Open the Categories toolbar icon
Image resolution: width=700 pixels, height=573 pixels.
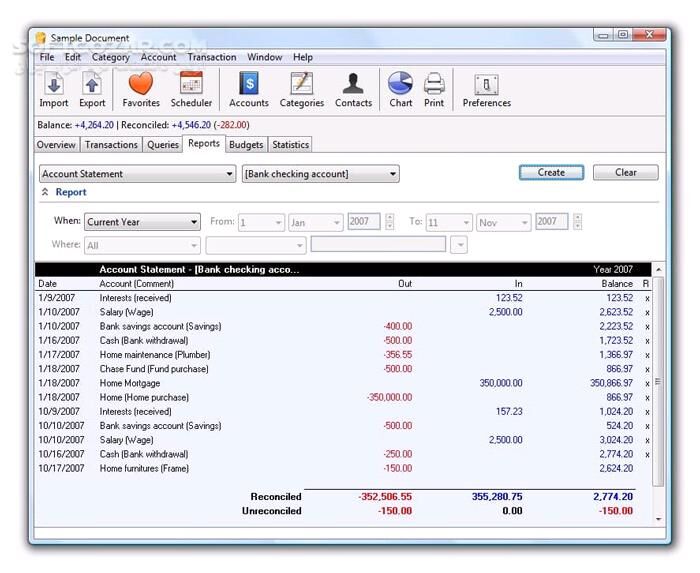pos(301,89)
